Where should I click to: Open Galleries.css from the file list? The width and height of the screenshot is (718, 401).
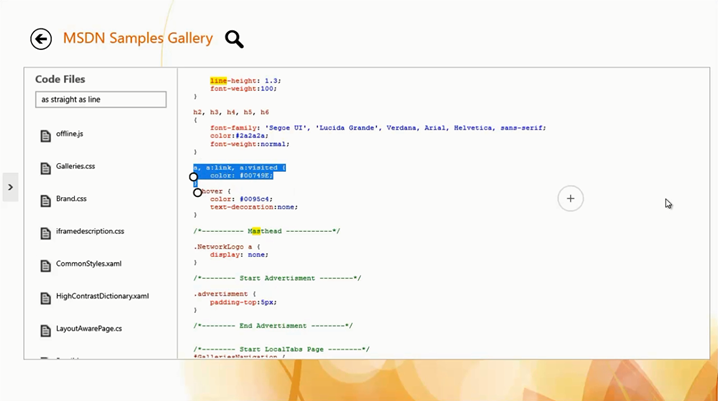[76, 166]
